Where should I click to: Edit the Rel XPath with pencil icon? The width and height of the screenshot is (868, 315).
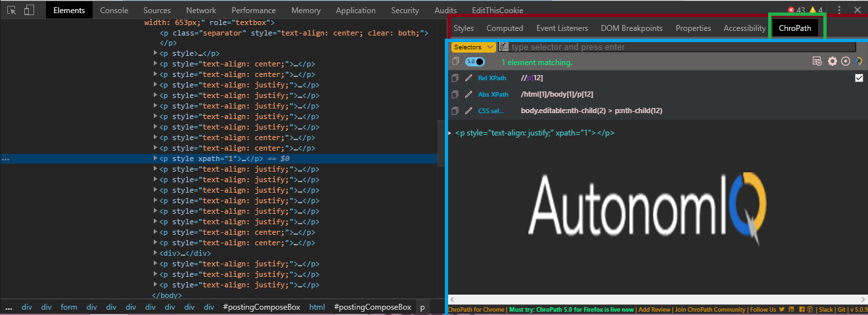pos(468,78)
